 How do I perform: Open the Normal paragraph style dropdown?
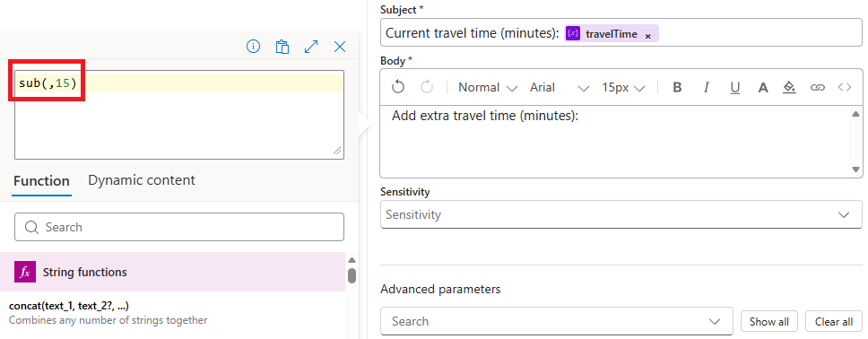point(488,88)
